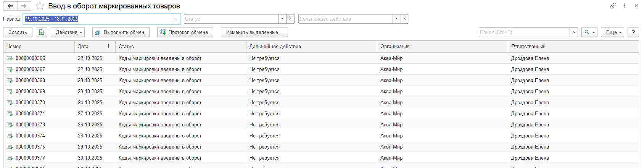This screenshot has height=168, width=644.
Task: Open the Протокол обмена
Action: (185, 32)
